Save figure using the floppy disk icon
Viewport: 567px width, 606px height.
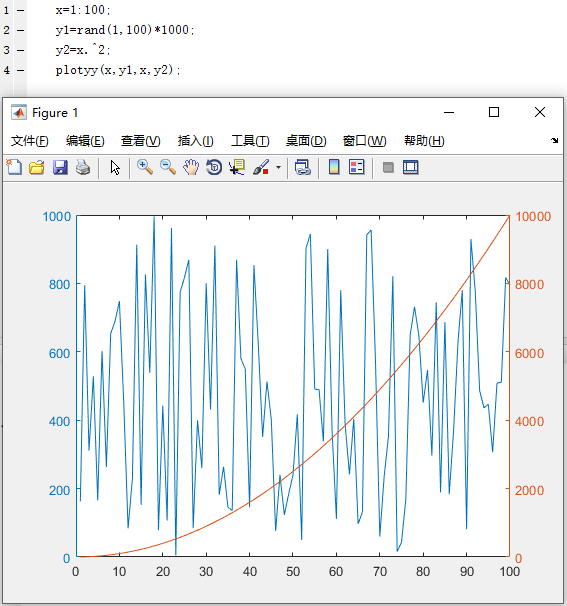tap(60, 167)
